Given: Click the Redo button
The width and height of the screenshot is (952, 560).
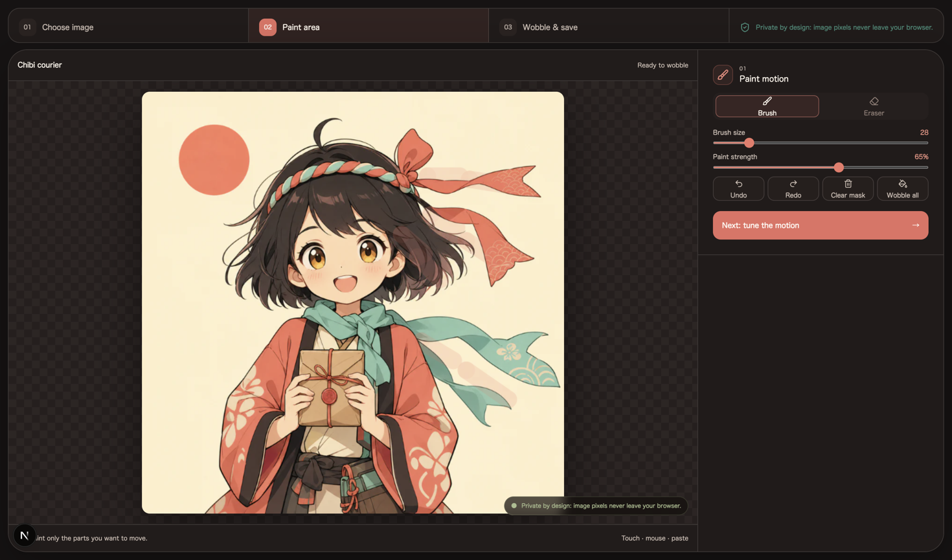Looking at the screenshot, I should pos(793,189).
